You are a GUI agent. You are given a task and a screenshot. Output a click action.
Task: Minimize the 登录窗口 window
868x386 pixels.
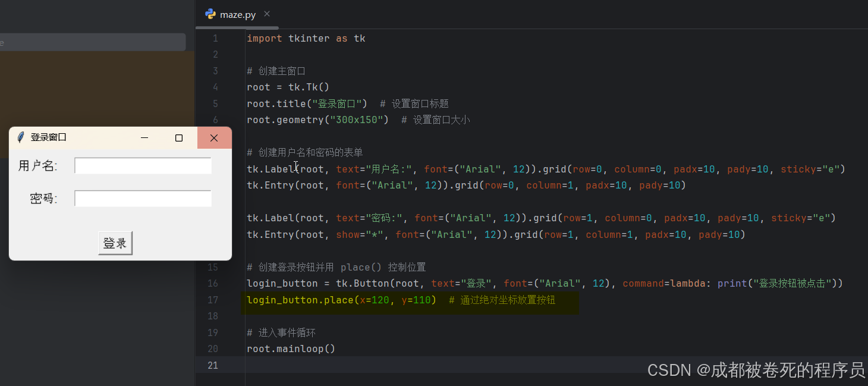pyautogui.click(x=144, y=138)
